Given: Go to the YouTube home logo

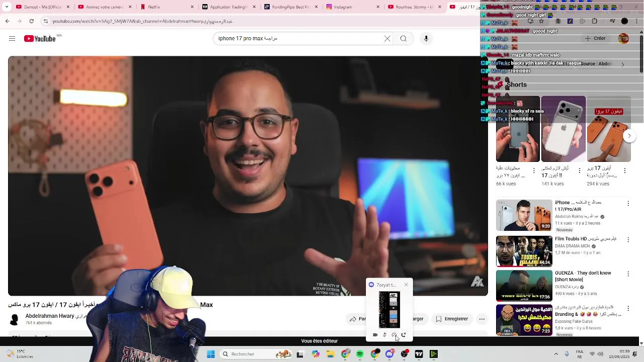Looking at the screenshot, I should click(x=40, y=39).
